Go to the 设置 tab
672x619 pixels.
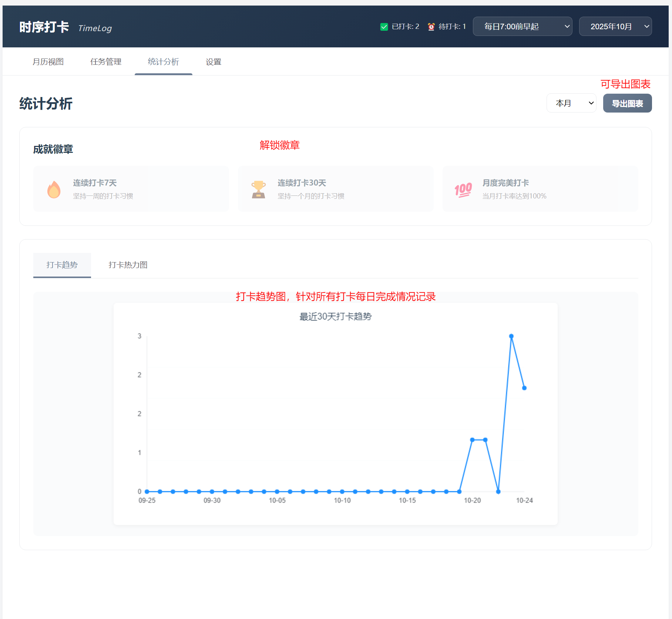214,62
